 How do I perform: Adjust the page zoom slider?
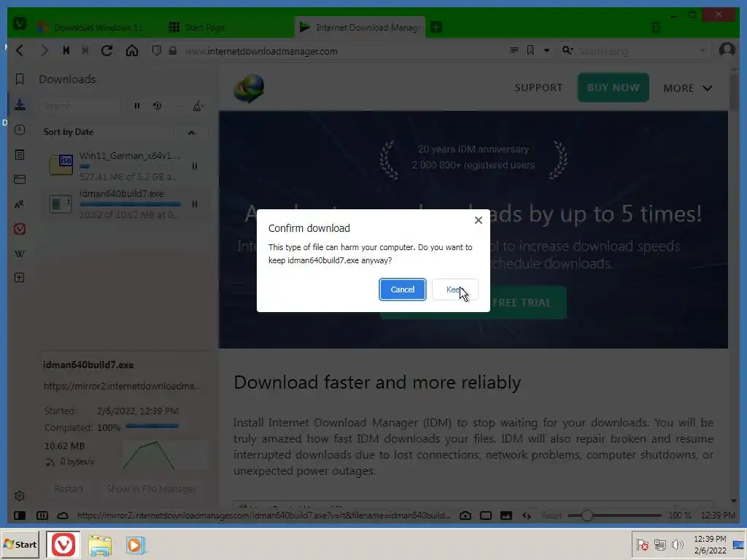tap(614, 516)
